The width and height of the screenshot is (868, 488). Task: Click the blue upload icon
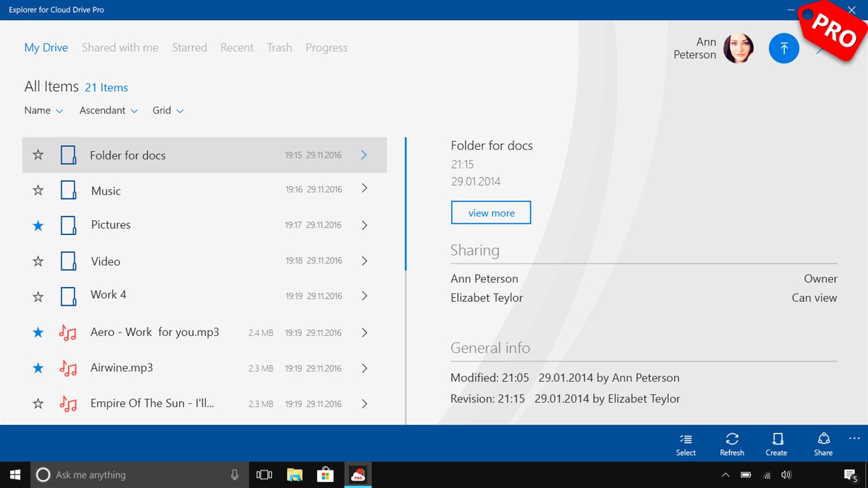pos(784,48)
